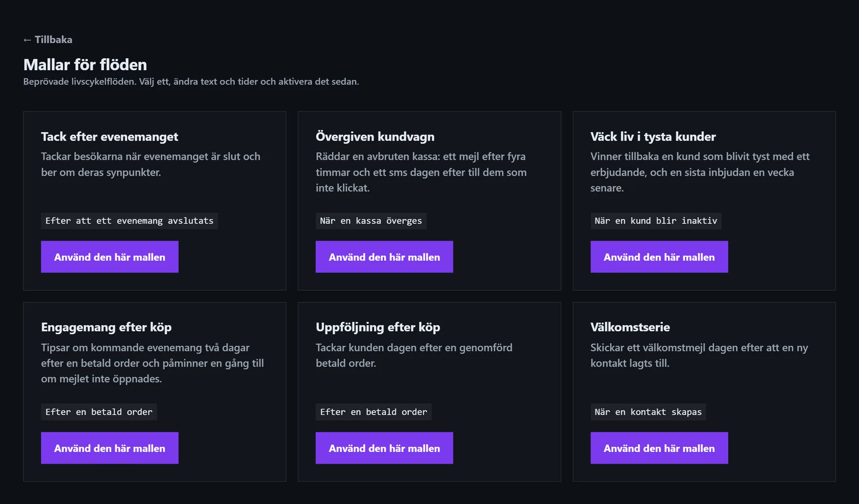Use the Tack efter evenemanget template
This screenshot has width=859, height=504.
point(110,257)
